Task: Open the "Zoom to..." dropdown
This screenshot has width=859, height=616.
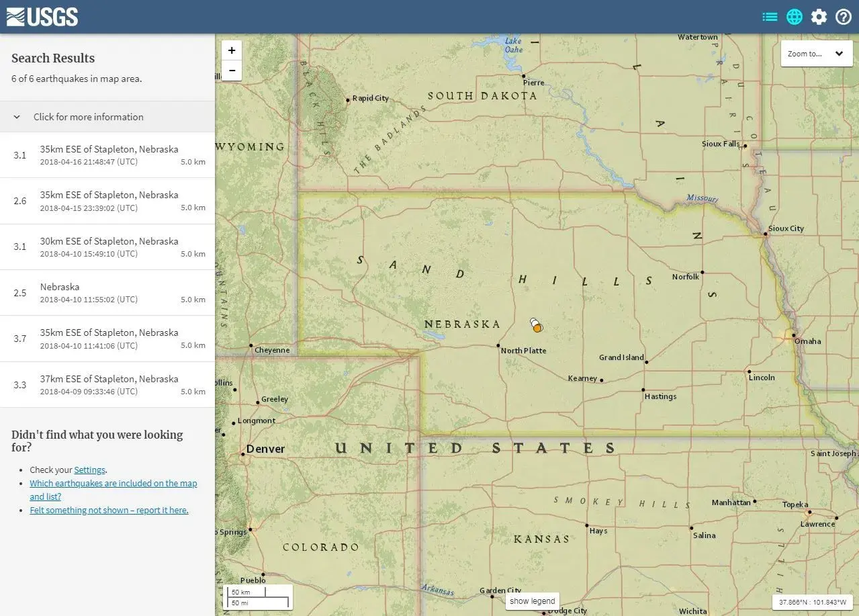Action: [x=816, y=53]
